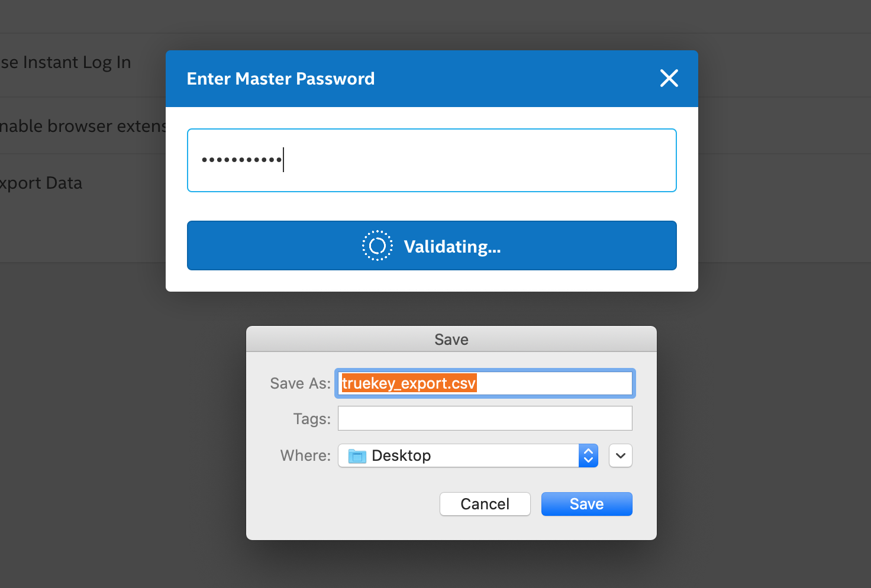The width and height of the screenshot is (871, 588).
Task: Click the "Save As:" label
Action: pyautogui.click(x=300, y=384)
